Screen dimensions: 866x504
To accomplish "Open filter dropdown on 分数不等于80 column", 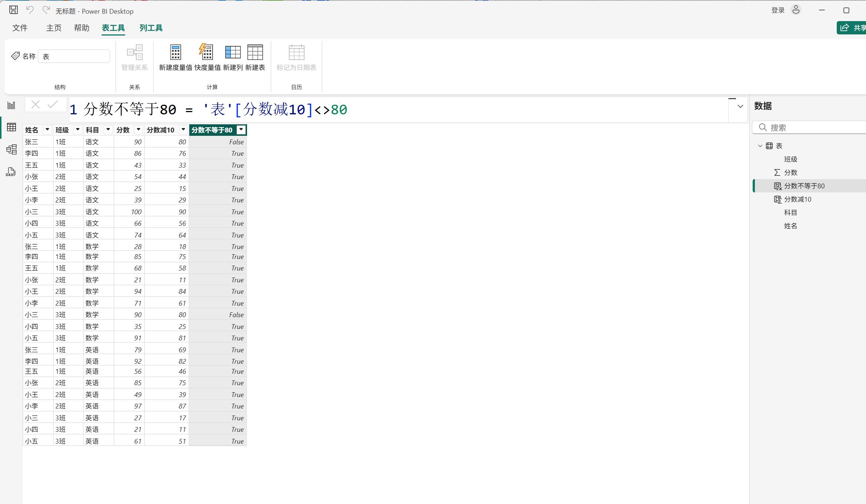I will tap(241, 130).
